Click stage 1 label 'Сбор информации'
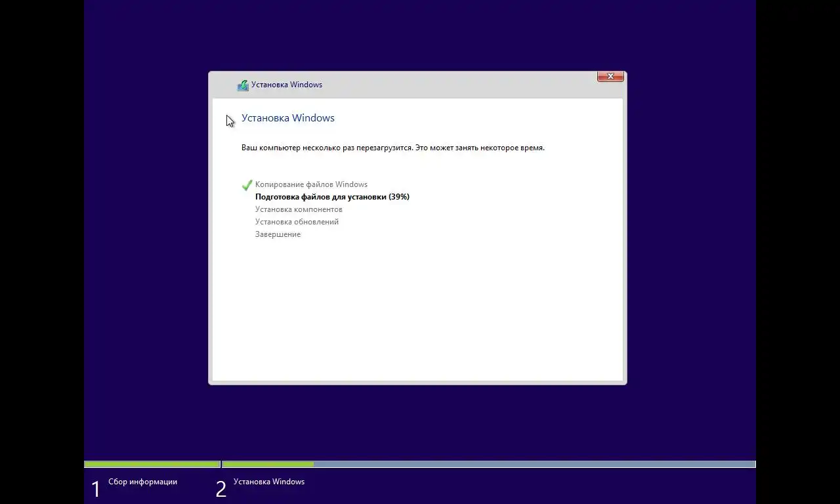Image resolution: width=840 pixels, height=504 pixels. point(142,482)
